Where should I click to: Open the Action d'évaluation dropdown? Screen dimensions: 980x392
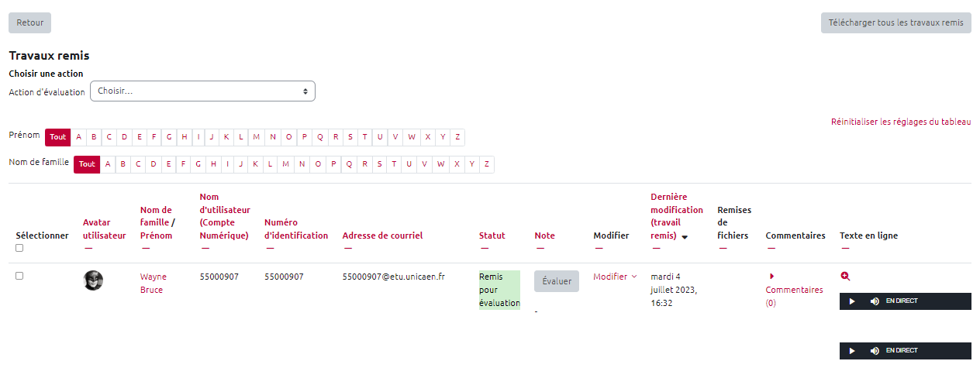(x=202, y=91)
